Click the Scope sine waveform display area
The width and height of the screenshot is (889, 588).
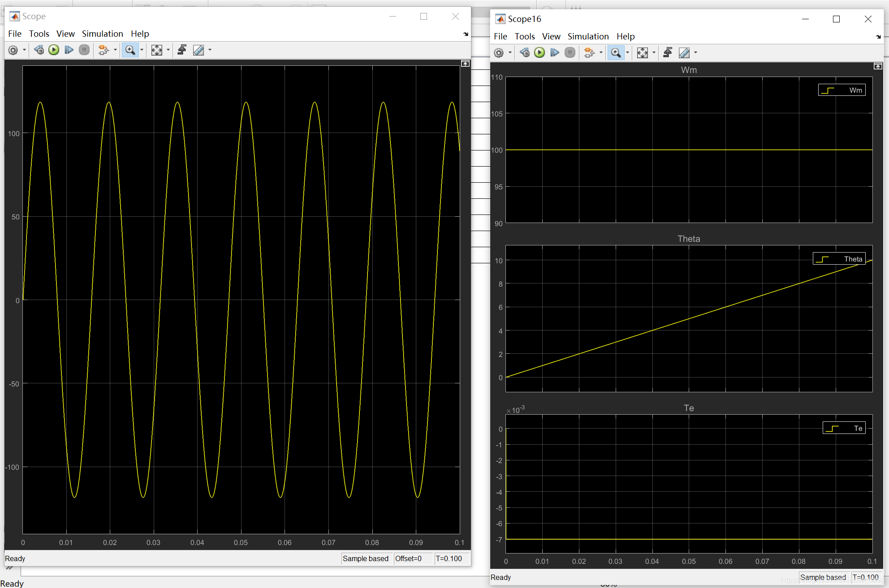[241, 300]
